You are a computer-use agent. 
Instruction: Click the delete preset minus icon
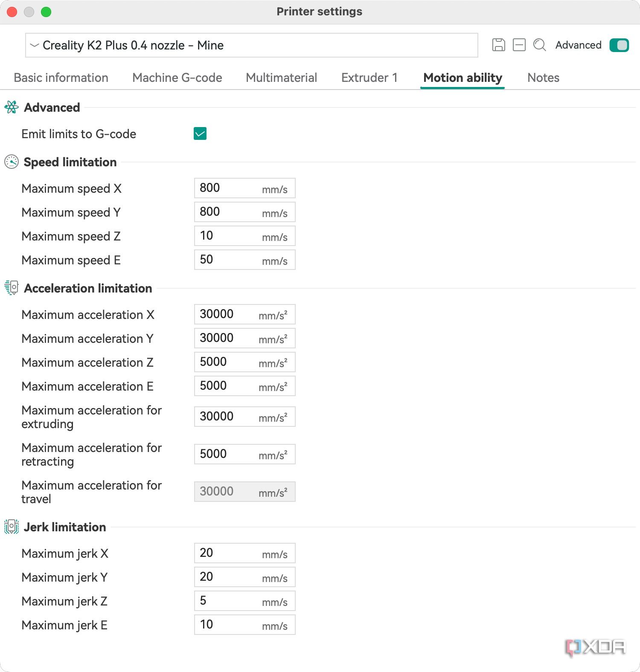pos(519,45)
